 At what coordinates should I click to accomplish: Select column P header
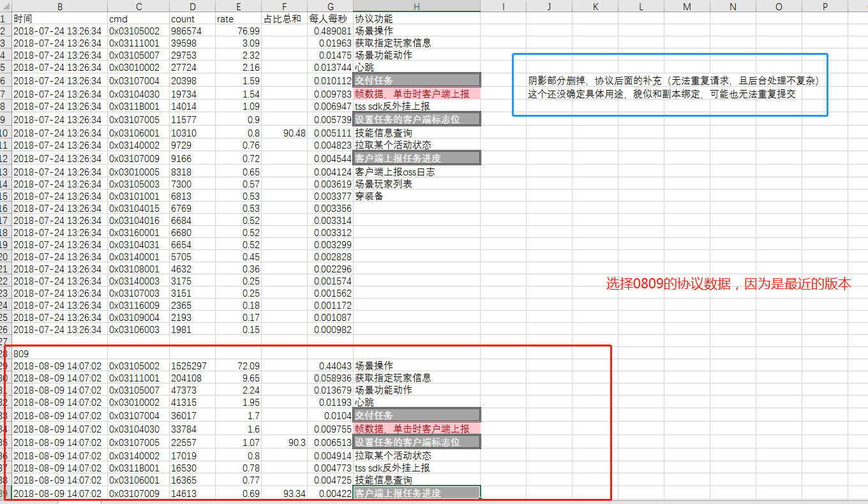(825, 6)
